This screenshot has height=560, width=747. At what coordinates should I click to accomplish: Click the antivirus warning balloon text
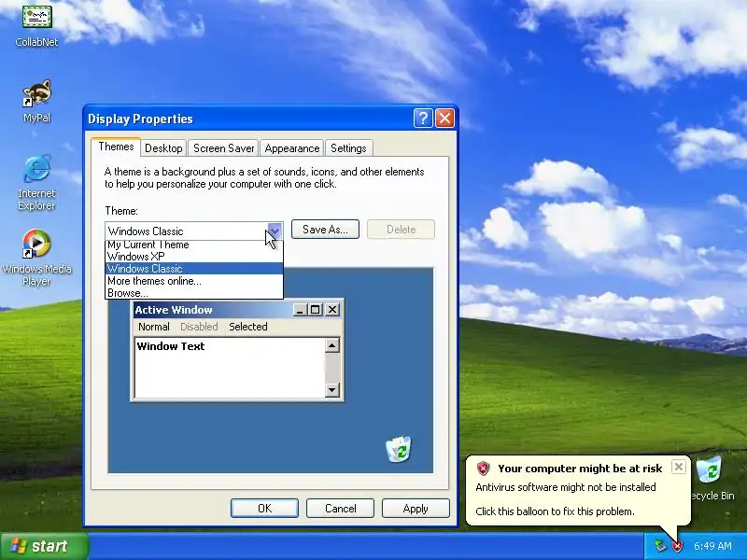(x=566, y=487)
